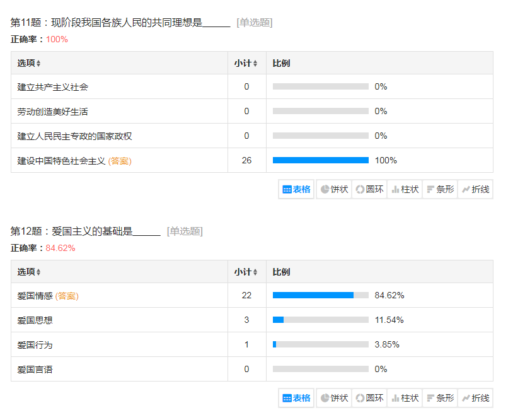
Task: Click the 84.62% bar for 爱国情感
Action: click(313, 295)
